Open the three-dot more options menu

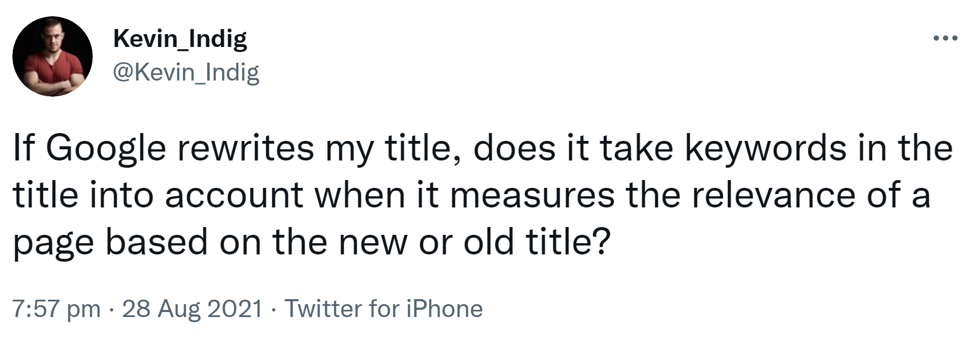[946, 39]
